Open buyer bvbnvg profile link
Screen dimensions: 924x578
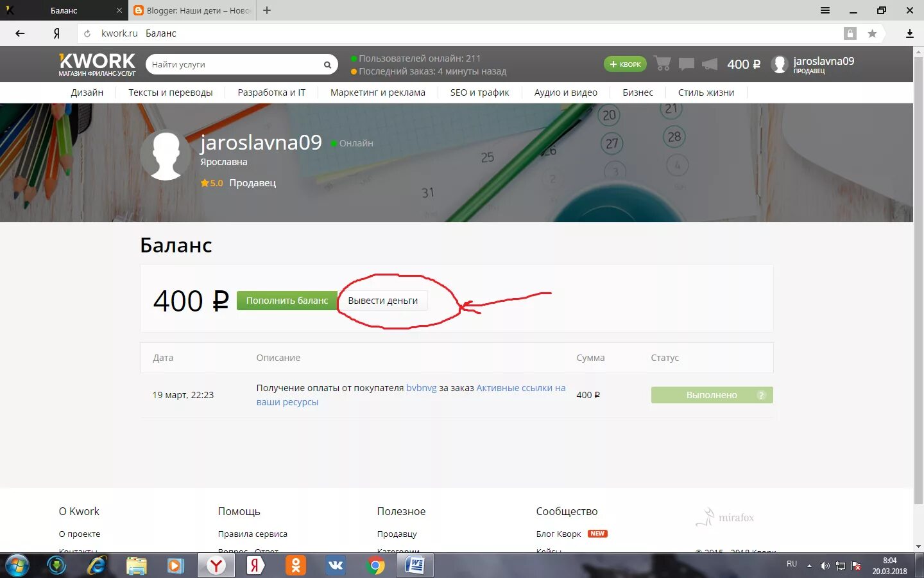421,388
